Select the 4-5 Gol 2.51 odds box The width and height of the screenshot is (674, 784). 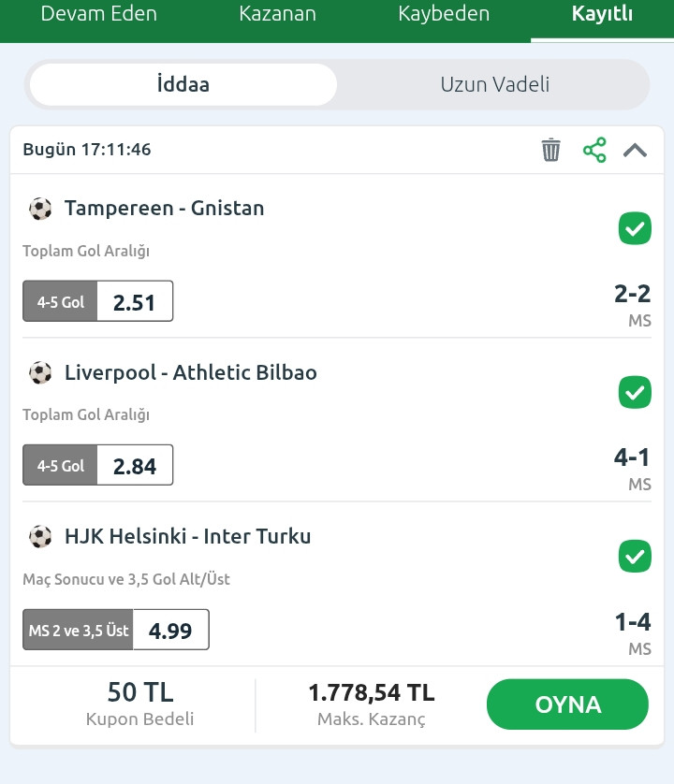pyautogui.click(x=98, y=301)
